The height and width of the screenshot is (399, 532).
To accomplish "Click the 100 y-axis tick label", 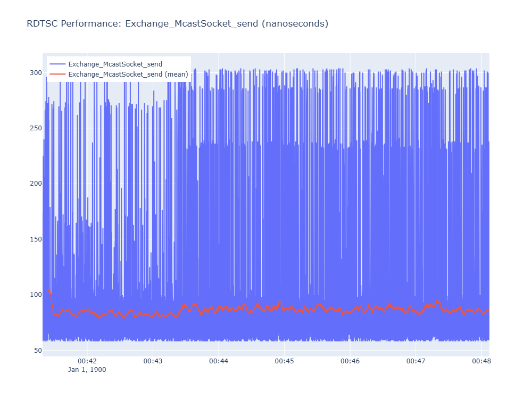I will 36,295.
